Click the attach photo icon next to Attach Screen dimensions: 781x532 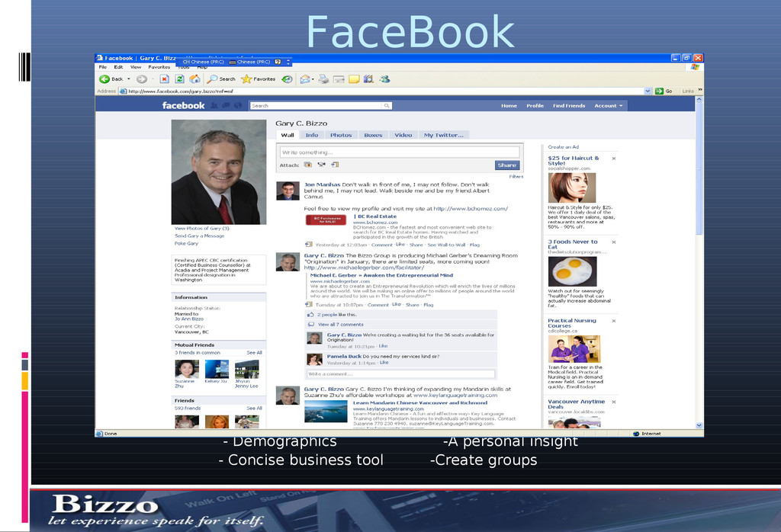[x=308, y=165]
